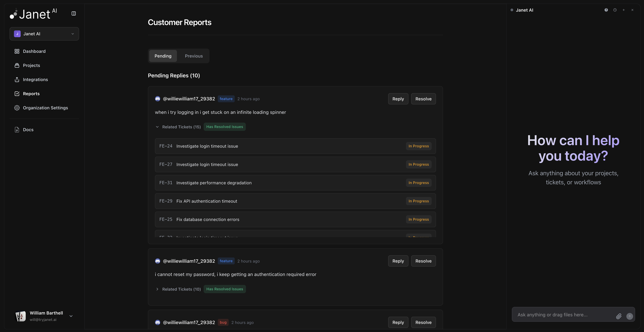The width and height of the screenshot is (644, 332).
Task: Resolve the password reset report
Action: click(x=423, y=261)
